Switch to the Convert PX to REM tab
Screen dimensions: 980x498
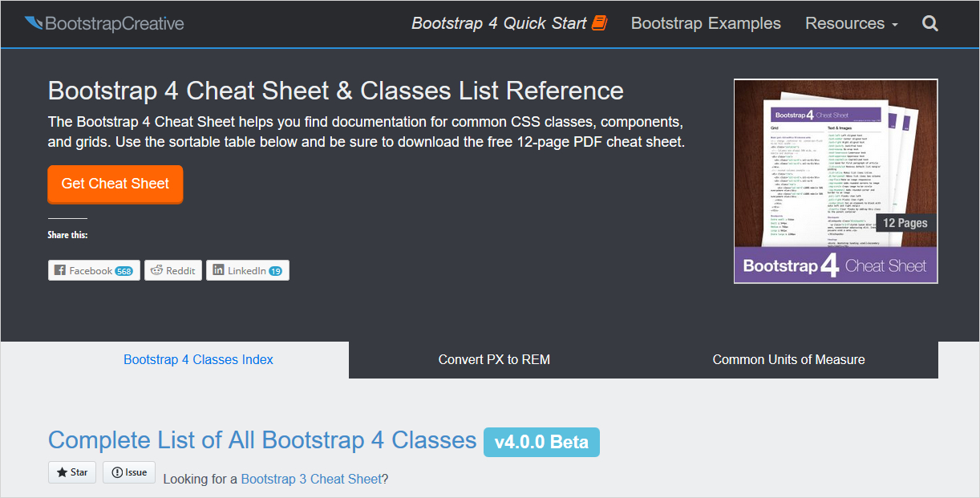point(494,359)
